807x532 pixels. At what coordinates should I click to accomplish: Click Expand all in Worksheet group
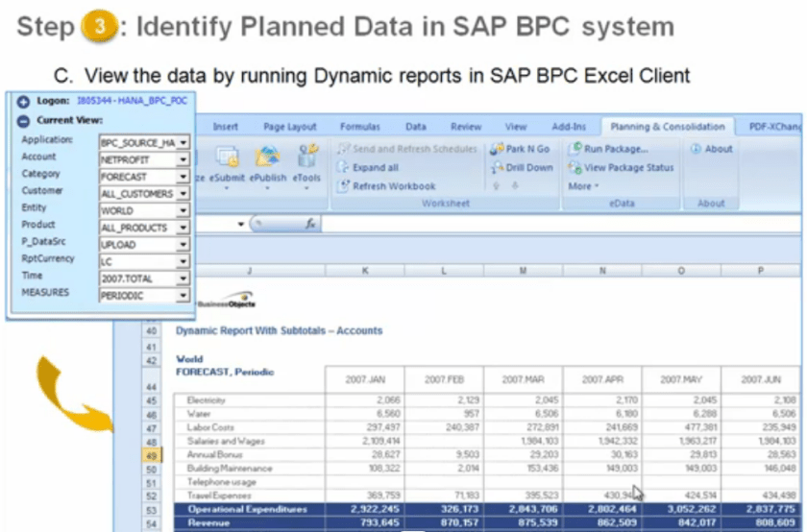click(368, 168)
